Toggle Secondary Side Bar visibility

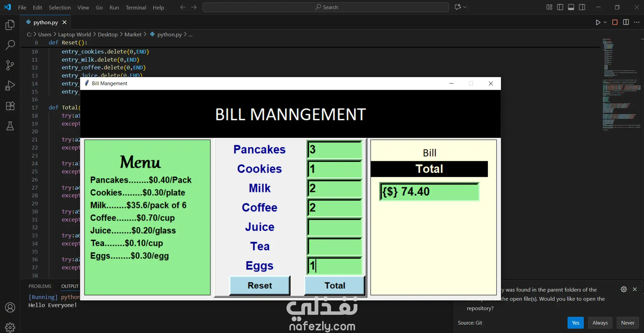click(582, 7)
